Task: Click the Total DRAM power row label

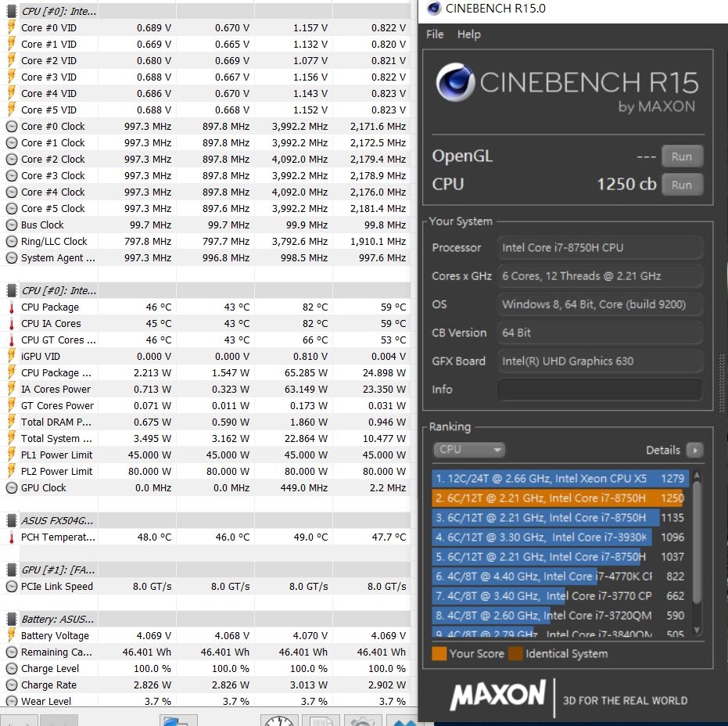Action: click(56, 422)
